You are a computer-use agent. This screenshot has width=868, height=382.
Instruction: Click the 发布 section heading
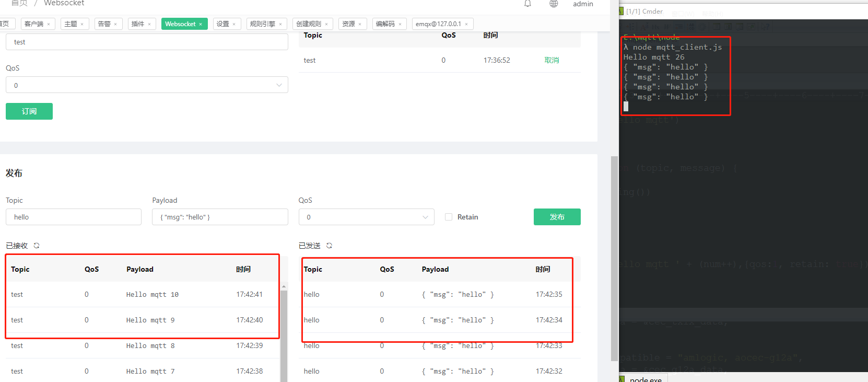click(x=14, y=173)
